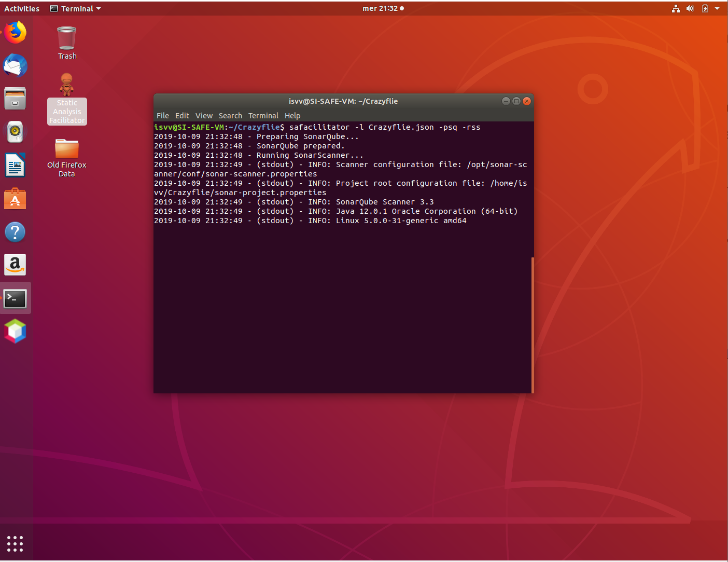Launch Thunderbird mail from the dock
728x562 pixels.
pyautogui.click(x=16, y=66)
